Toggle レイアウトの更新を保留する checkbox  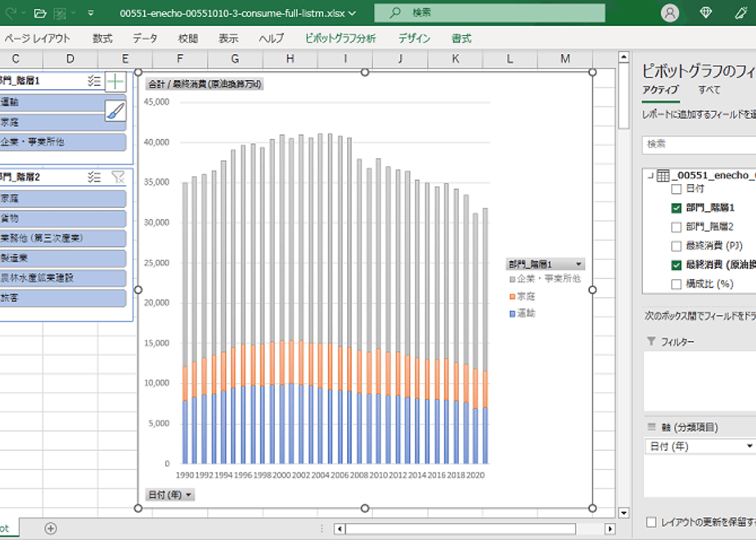(651, 522)
